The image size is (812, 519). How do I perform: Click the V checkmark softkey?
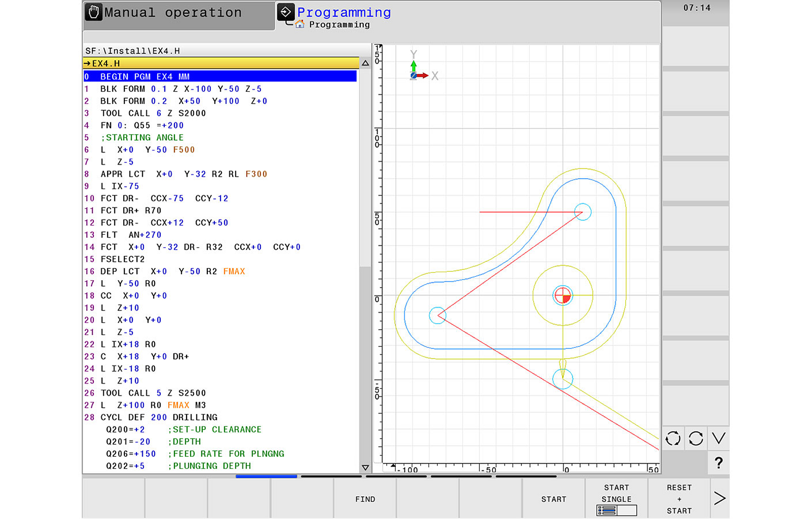coord(718,439)
